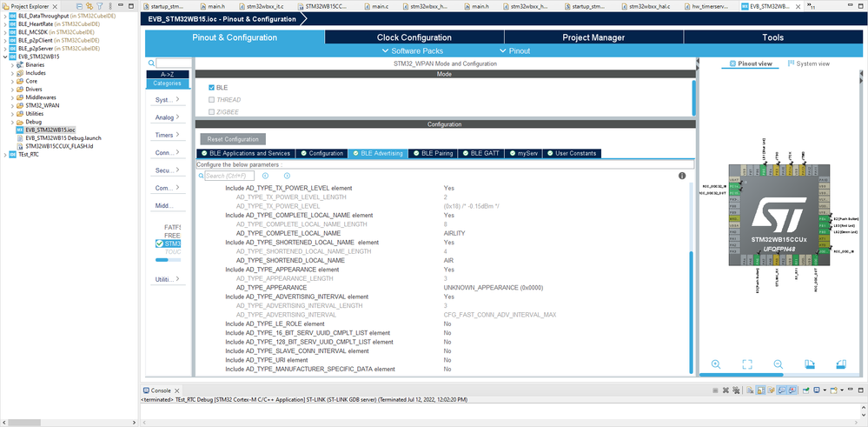Expand BLE_DataThroughput project
The image size is (868, 427).
5,16
